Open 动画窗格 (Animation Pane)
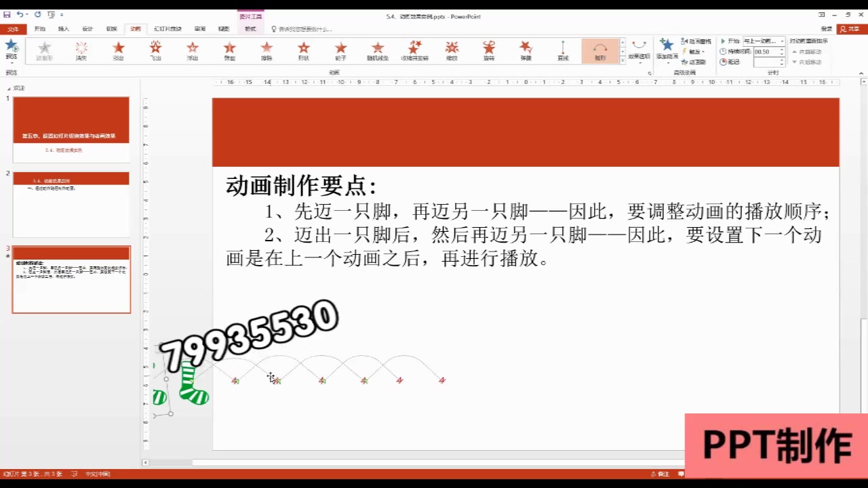 tap(696, 42)
